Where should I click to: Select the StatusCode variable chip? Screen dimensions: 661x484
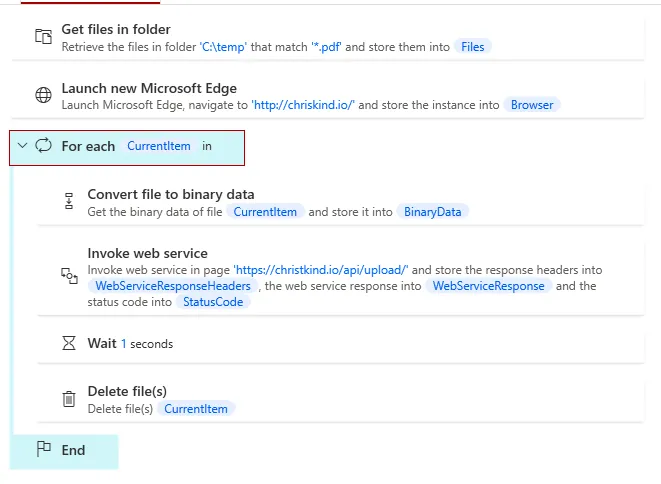210,301
